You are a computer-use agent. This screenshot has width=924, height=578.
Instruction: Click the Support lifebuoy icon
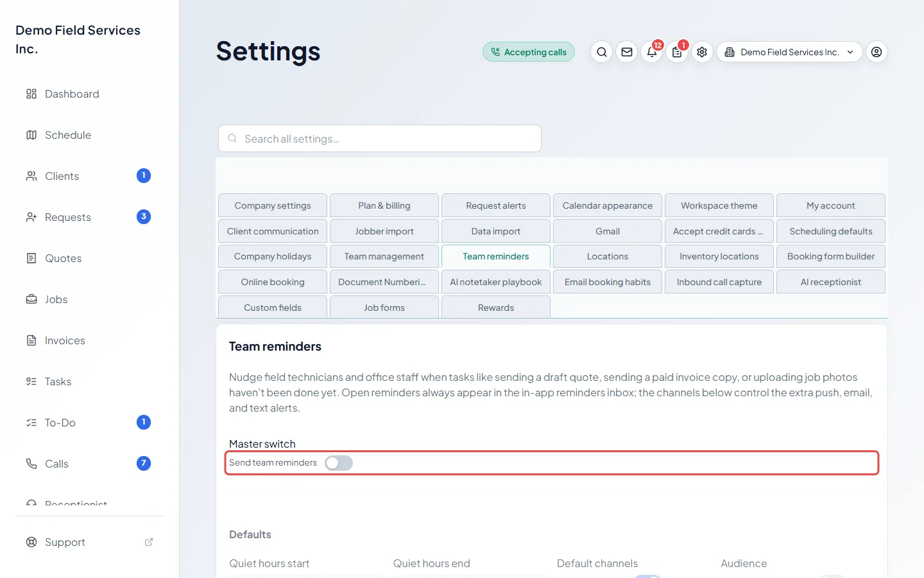[31, 542]
